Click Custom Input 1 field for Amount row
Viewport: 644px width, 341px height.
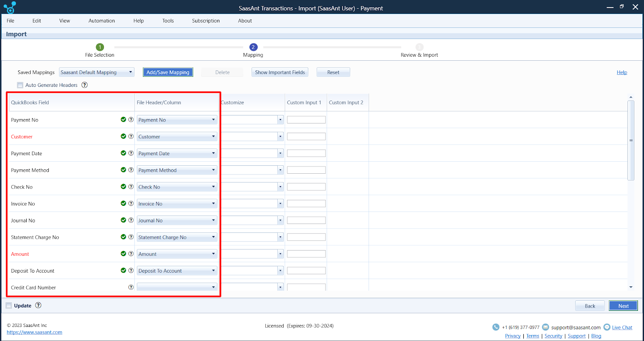[x=306, y=254]
